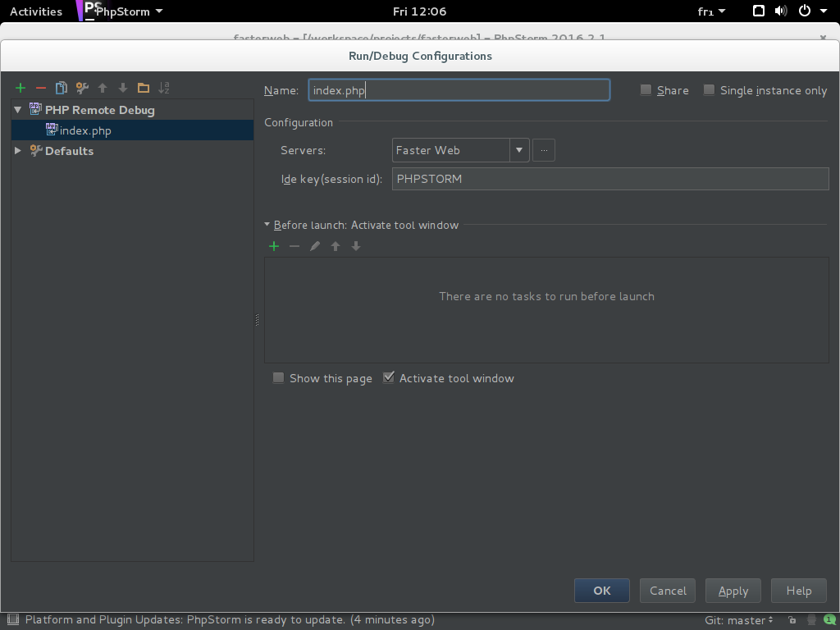
Task: Uncheck Activate tool window
Action: point(390,378)
